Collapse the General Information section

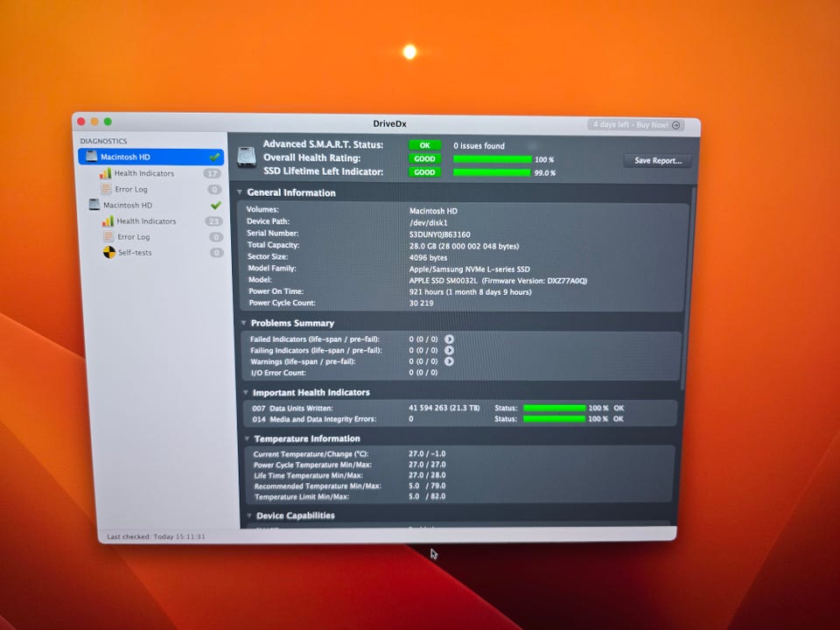(x=240, y=192)
